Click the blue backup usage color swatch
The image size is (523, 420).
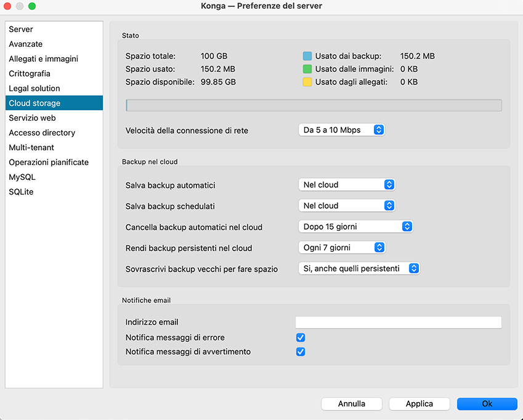pyautogui.click(x=307, y=56)
